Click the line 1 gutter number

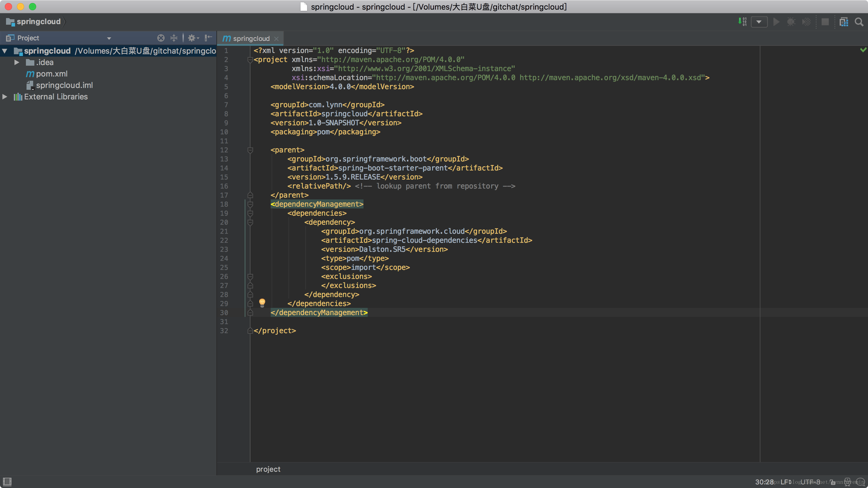(x=226, y=51)
